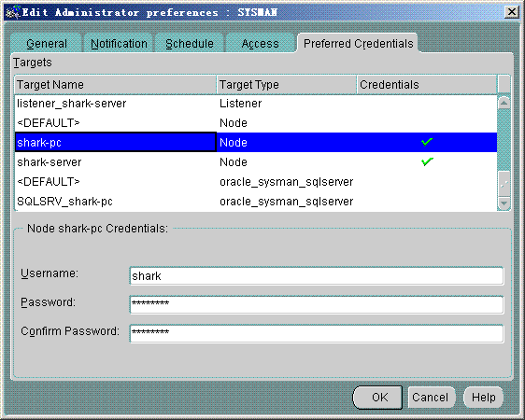This screenshot has width=525, height=420.
Task: Go to the Access tab
Action: pyautogui.click(x=260, y=44)
